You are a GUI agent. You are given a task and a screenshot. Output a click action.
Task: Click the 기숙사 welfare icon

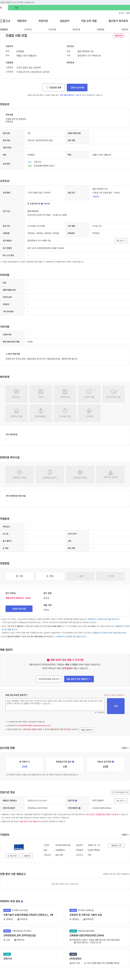tap(41, 394)
